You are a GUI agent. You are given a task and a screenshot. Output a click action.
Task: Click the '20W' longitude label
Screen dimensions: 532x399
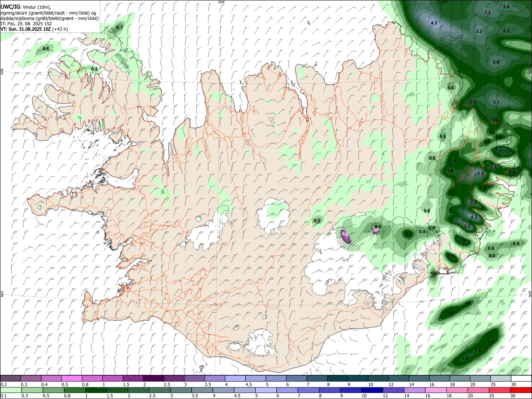[221, 2]
